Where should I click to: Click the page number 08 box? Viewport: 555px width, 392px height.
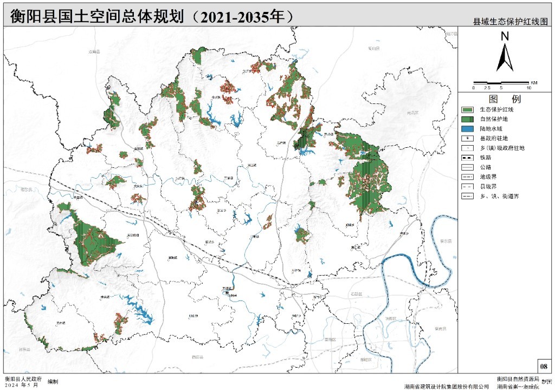(x=544, y=366)
